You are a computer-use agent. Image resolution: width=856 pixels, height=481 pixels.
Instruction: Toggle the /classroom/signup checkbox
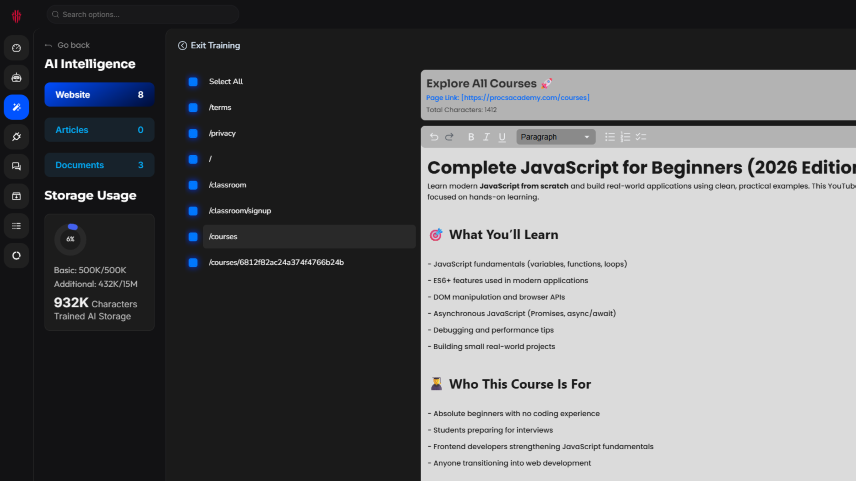click(x=193, y=211)
